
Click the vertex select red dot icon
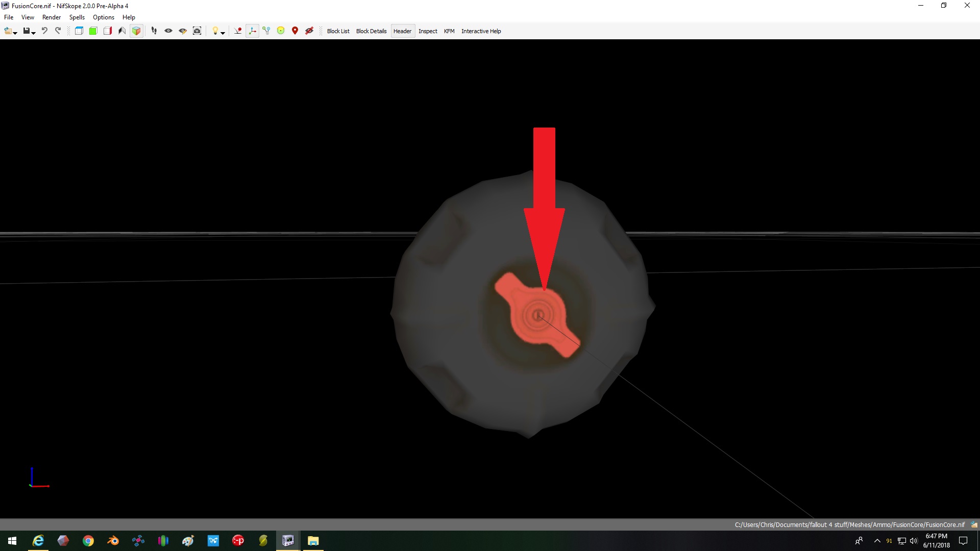[x=238, y=31]
